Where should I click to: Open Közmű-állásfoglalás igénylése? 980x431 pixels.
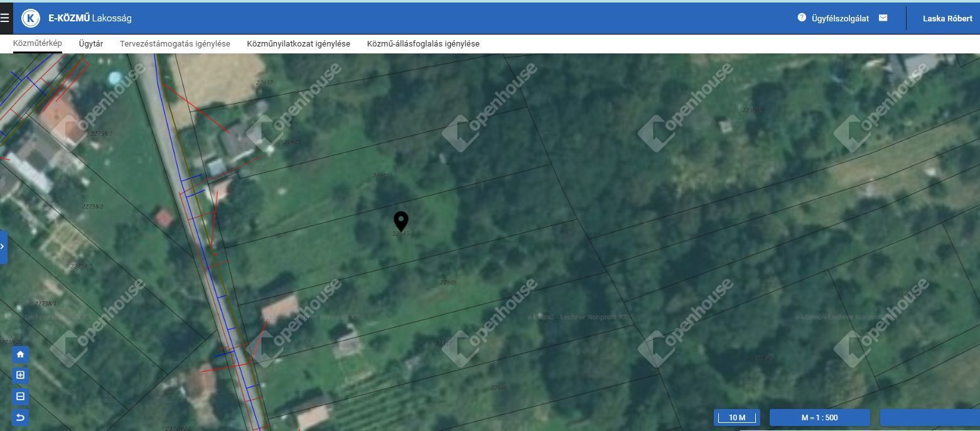tap(423, 44)
